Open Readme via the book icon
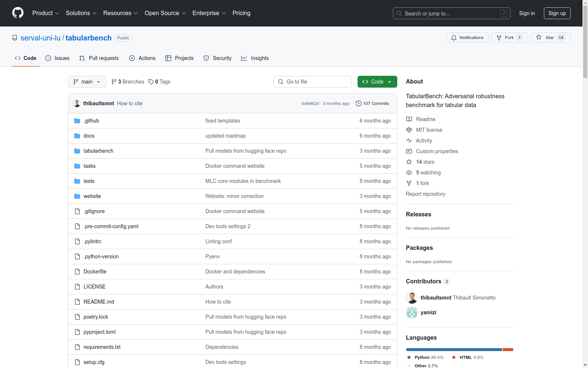The image size is (588, 368). 409,119
